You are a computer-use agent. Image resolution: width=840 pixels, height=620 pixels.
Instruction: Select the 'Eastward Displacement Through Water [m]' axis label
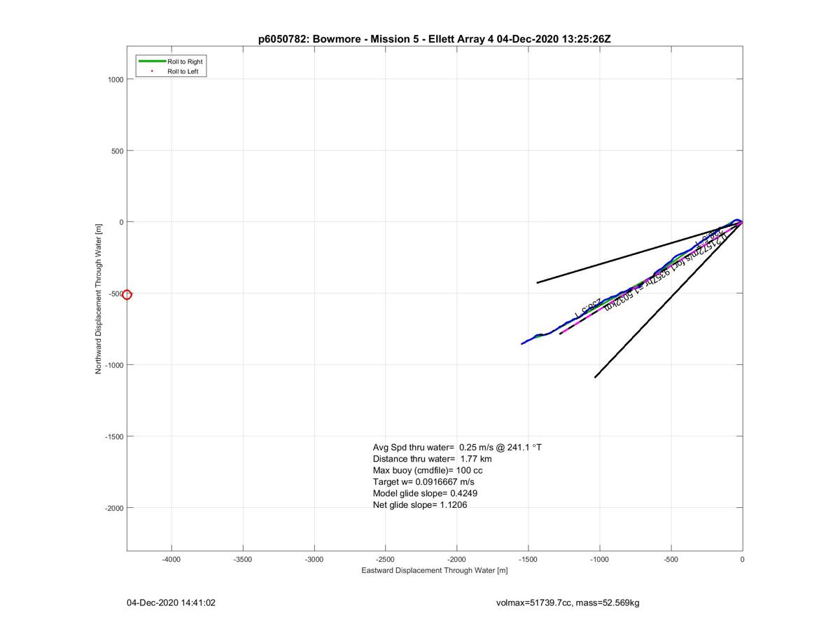[434, 570]
